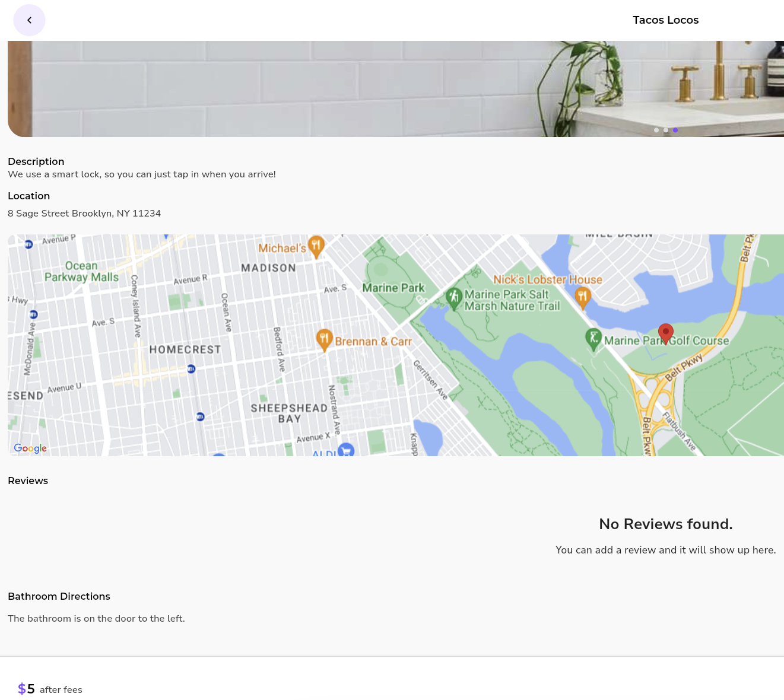Open the Google logo on the map
The height and width of the screenshot is (700, 784).
[30, 448]
